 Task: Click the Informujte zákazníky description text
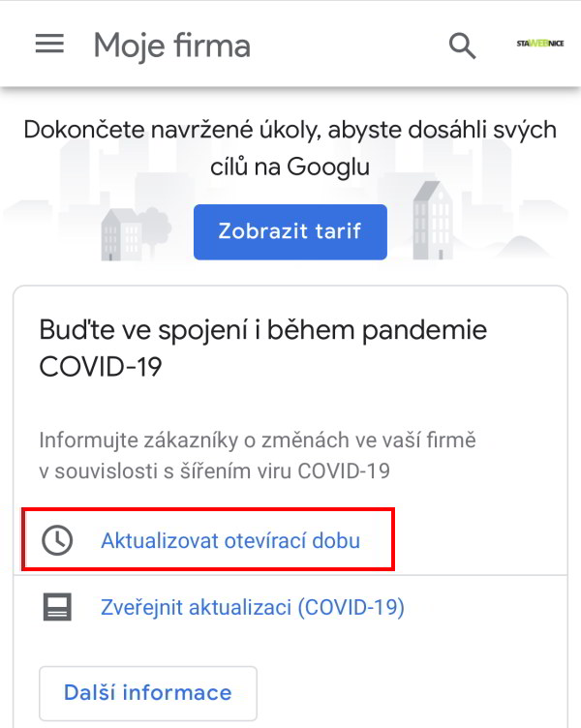(258, 440)
